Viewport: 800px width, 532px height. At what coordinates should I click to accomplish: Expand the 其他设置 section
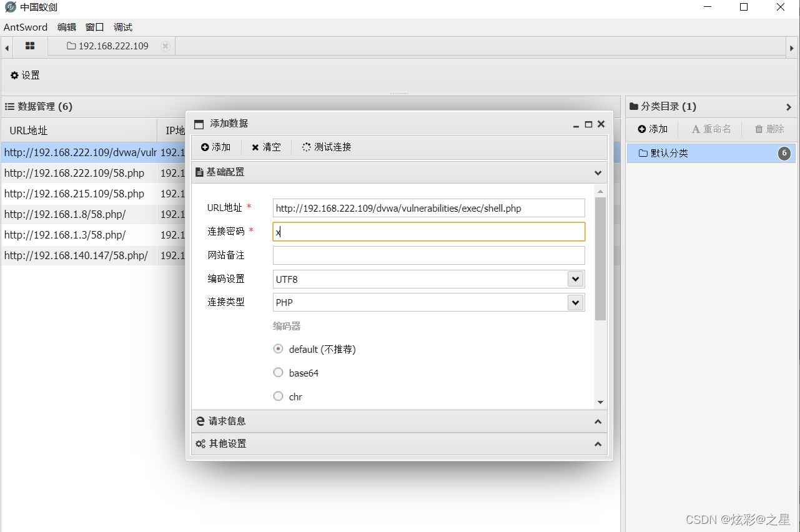[x=598, y=444]
